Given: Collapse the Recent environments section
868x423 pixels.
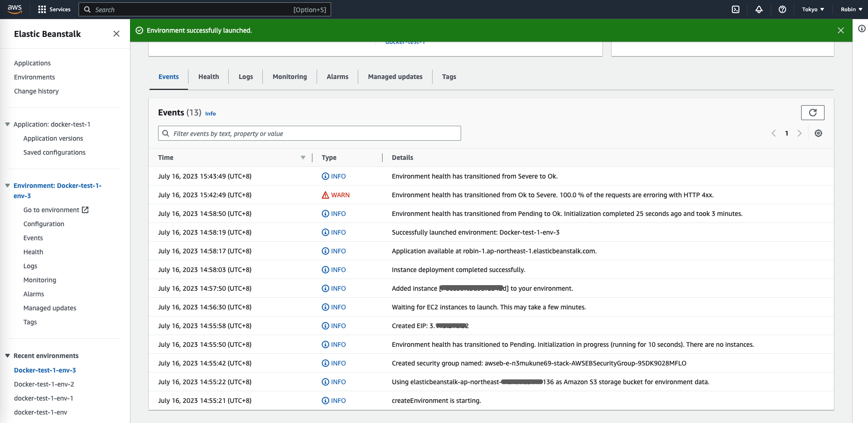Looking at the screenshot, I should point(7,356).
